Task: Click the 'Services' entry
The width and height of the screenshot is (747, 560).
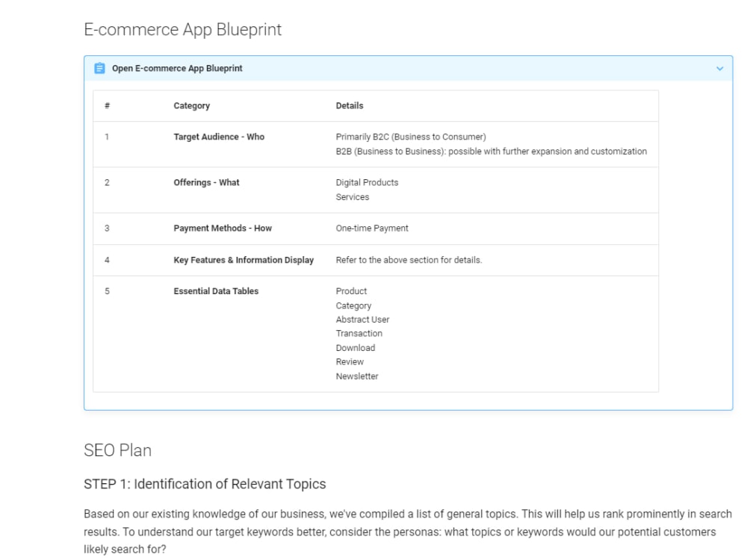Action: pos(352,196)
